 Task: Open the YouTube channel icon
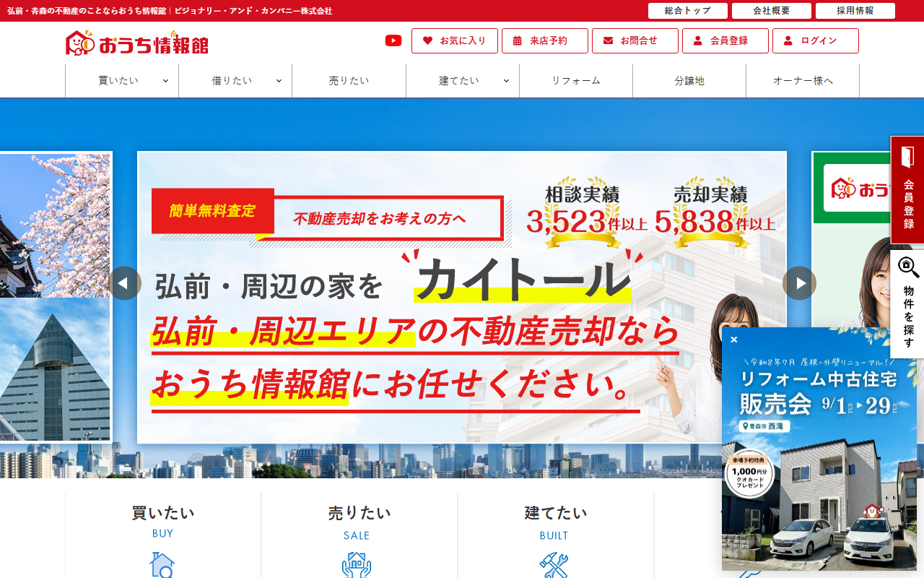[x=393, y=40]
